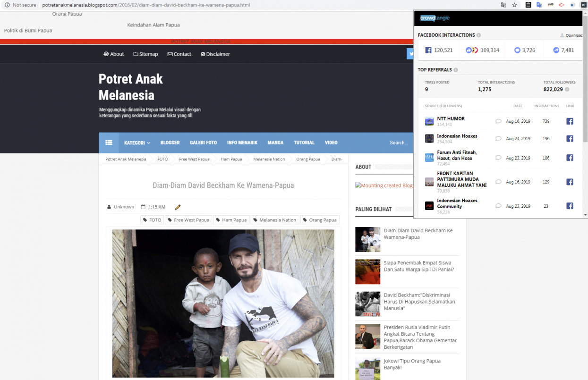Select the TUTORIAL menu item

(304, 143)
